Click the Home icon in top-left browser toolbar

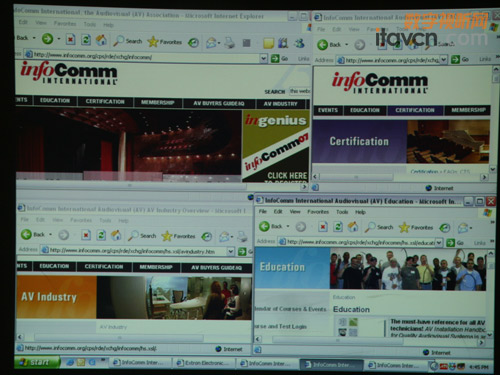101,40
